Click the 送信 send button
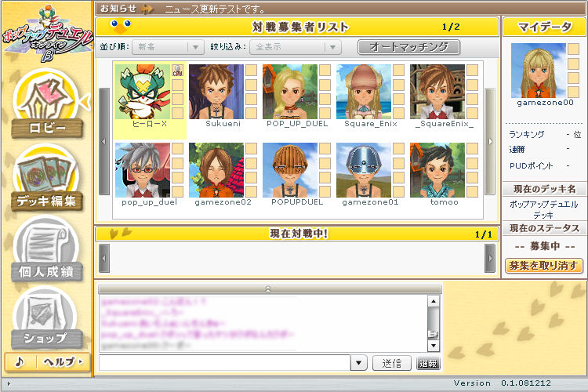The height and width of the screenshot is (392, 588). [392, 363]
